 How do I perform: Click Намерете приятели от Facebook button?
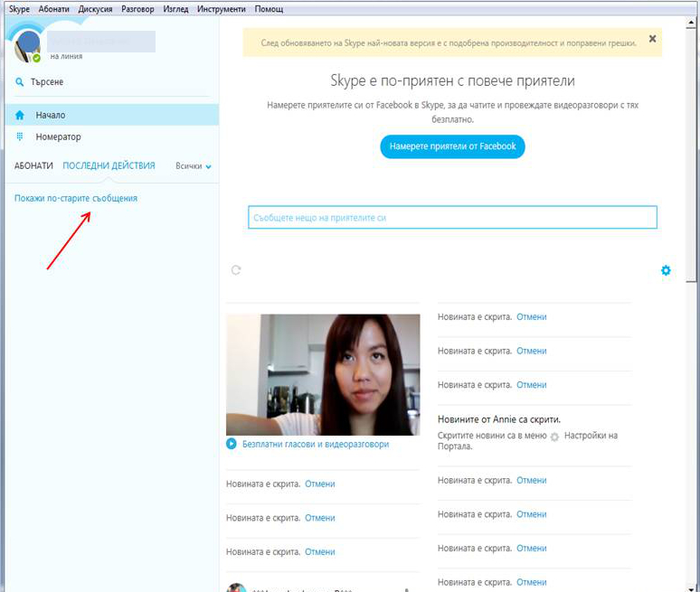(x=452, y=146)
